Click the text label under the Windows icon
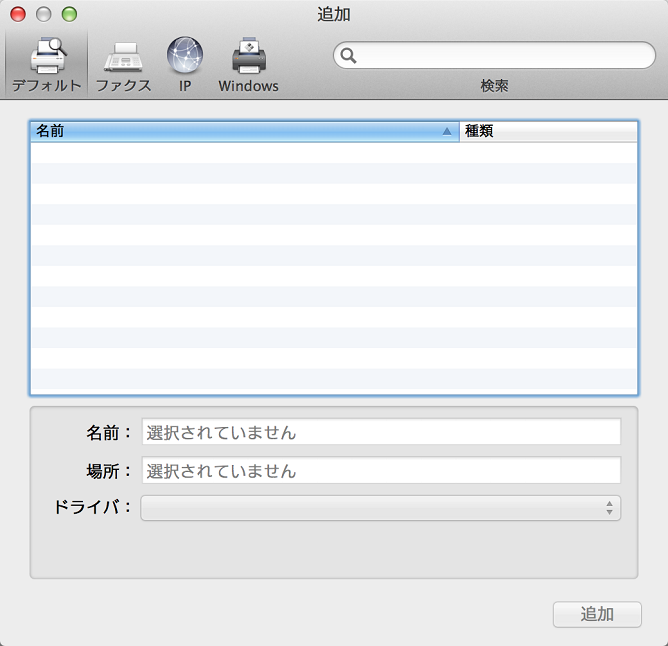The width and height of the screenshot is (668, 646). (248, 86)
